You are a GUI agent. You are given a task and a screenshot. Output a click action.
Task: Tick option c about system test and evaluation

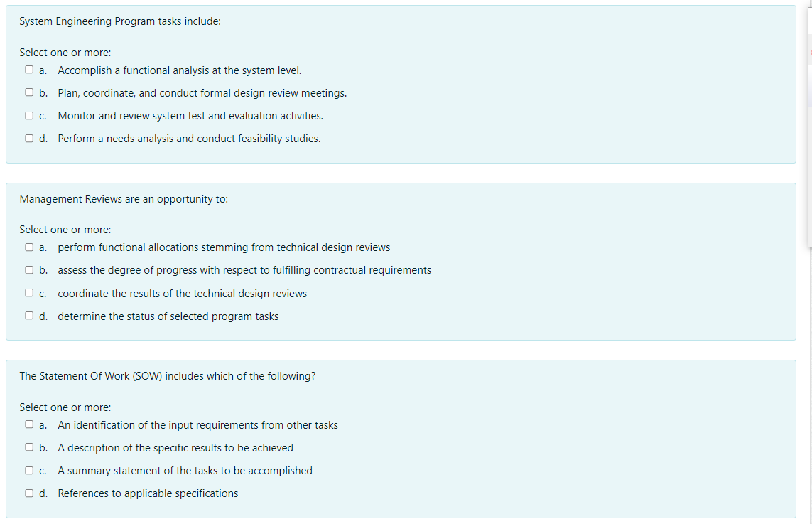(x=28, y=114)
